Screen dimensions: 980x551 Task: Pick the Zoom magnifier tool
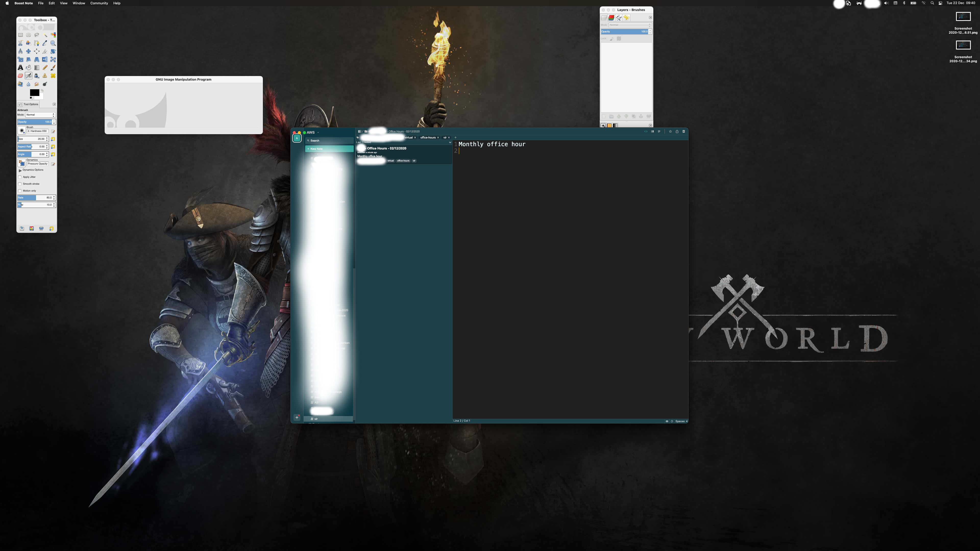[53, 43]
